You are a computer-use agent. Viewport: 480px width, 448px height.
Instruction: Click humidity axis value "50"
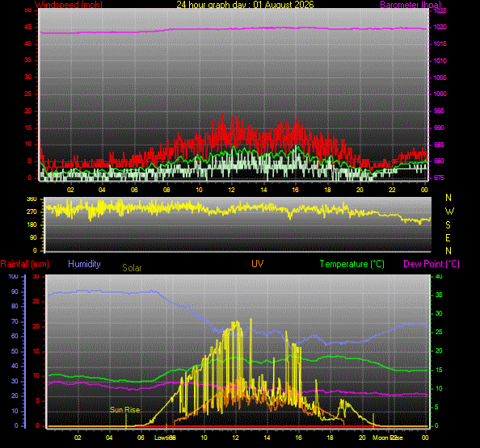pos(15,351)
